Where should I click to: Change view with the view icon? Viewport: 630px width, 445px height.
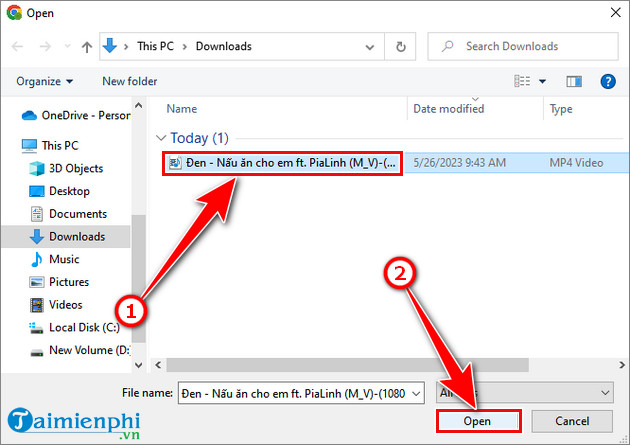pyautogui.click(x=522, y=82)
